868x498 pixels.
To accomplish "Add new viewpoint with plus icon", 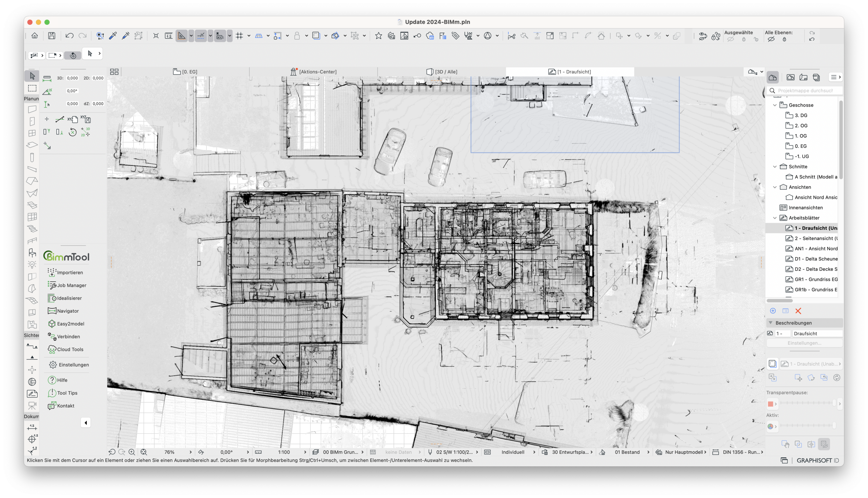I will click(773, 311).
